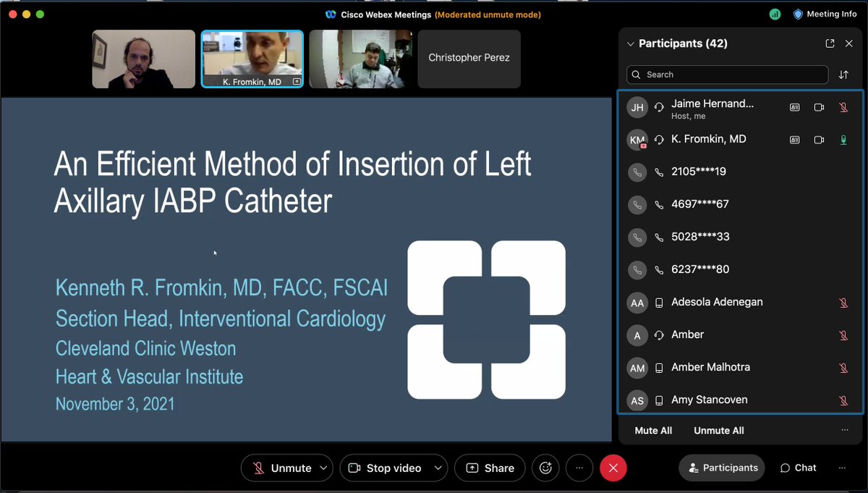
Task: Click the handset icon beside 2105****19
Action: pos(659,172)
